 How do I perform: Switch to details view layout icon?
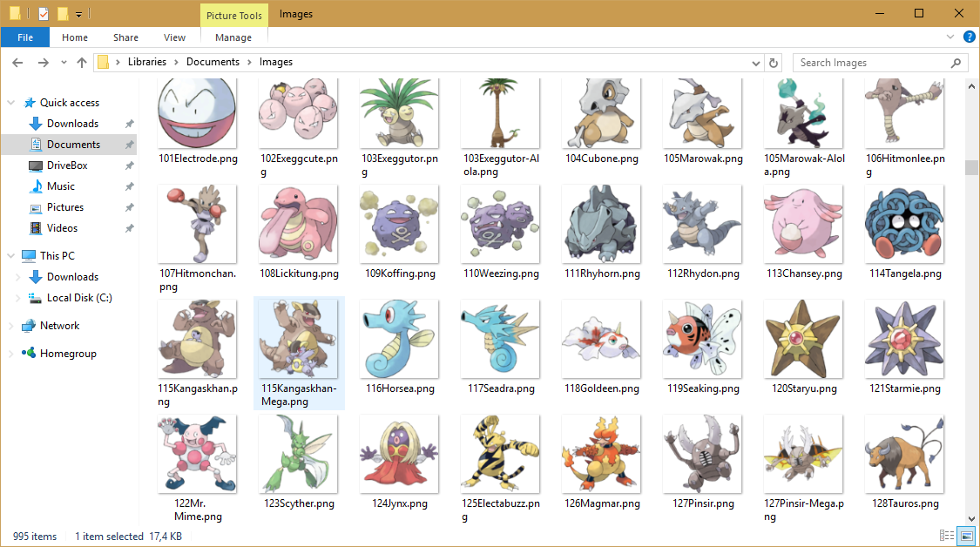(947, 536)
